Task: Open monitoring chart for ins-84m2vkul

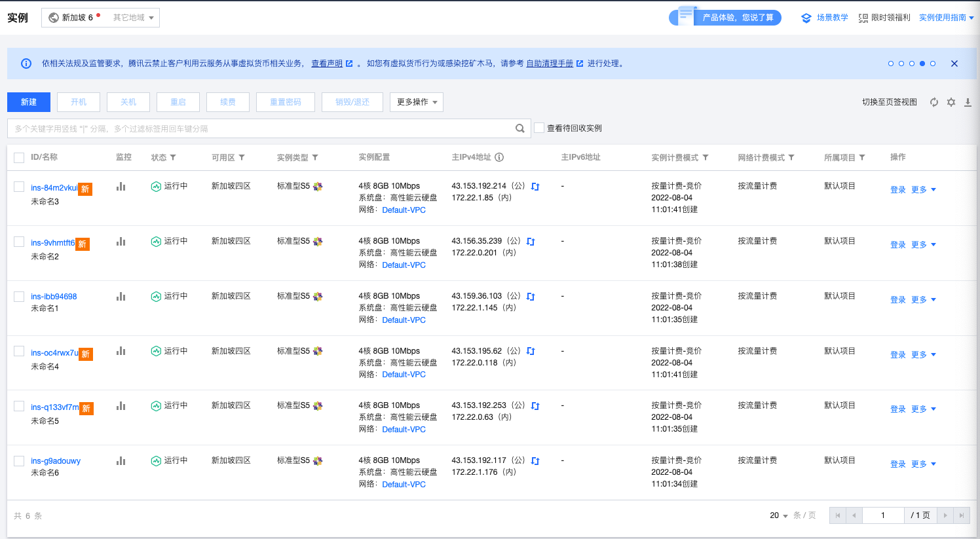Action: pos(121,187)
